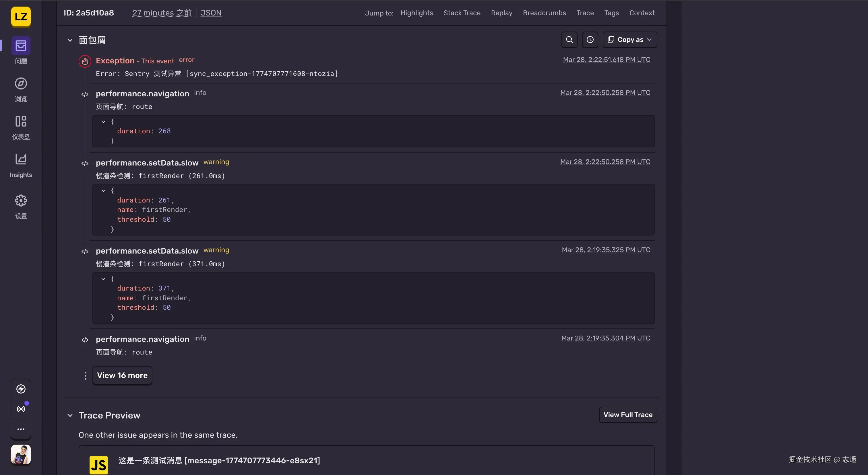Click the View Full Trace button

click(628, 415)
